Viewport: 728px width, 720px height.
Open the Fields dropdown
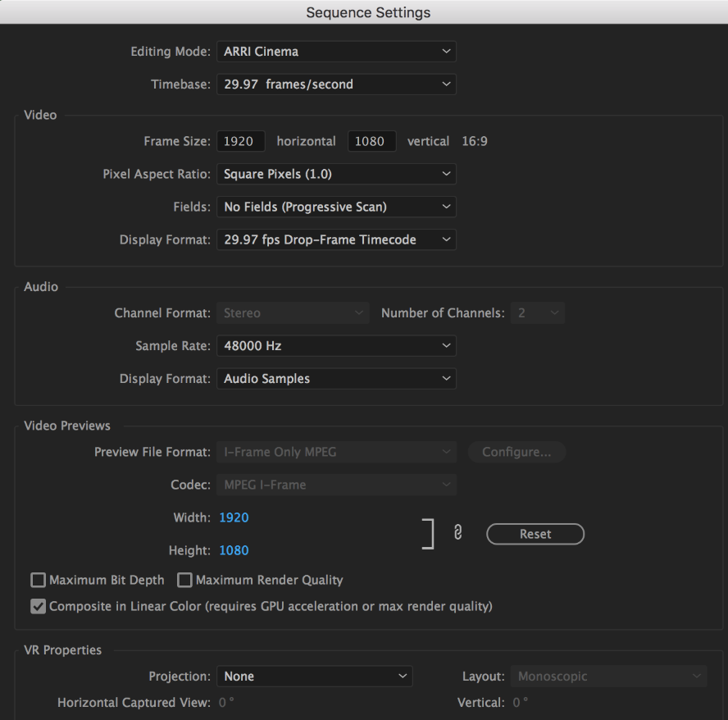[336, 207]
